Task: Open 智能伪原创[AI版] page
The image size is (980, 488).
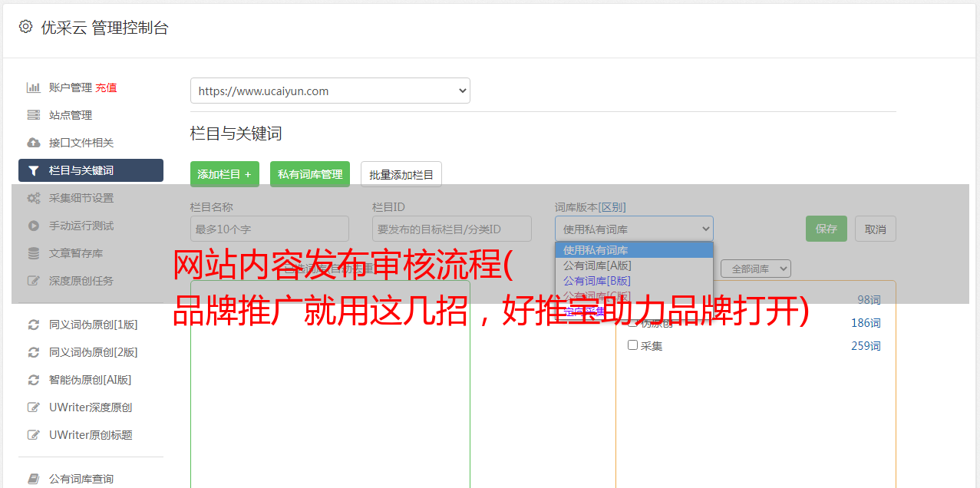Action: pos(91,380)
